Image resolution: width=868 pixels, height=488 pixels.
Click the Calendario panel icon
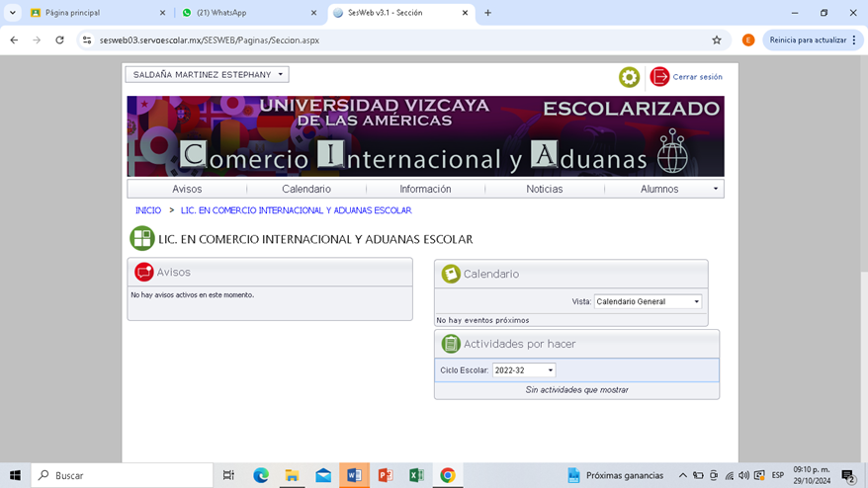tap(451, 274)
